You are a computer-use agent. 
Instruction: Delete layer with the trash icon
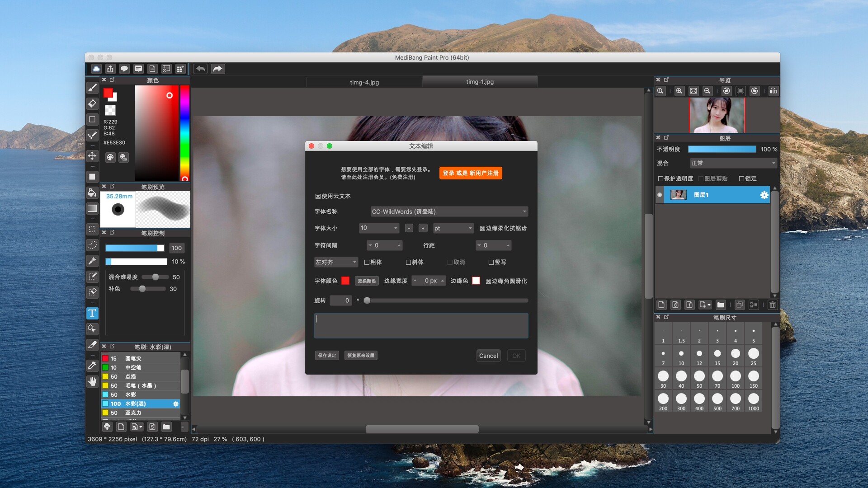pyautogui.click(x=773, y=305)
